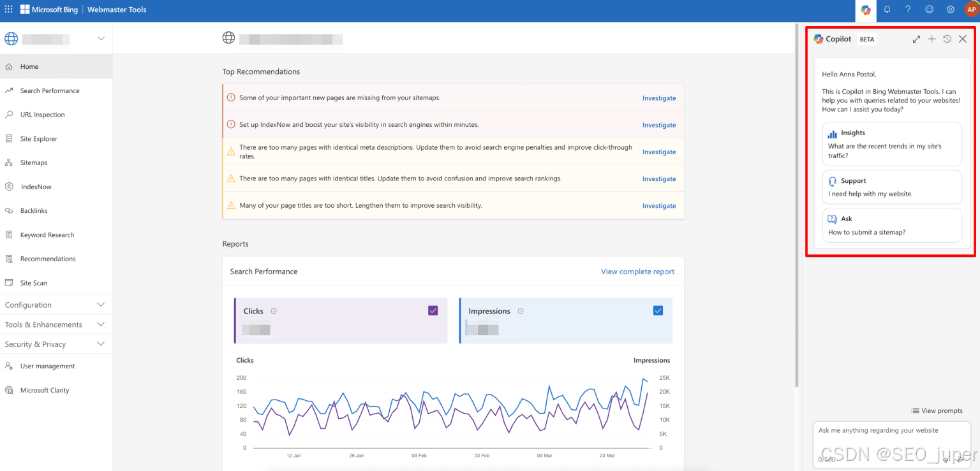Click the Webmaster Tools title text
Viewport: 980px width, 471px height.
(x=117, y=10)
